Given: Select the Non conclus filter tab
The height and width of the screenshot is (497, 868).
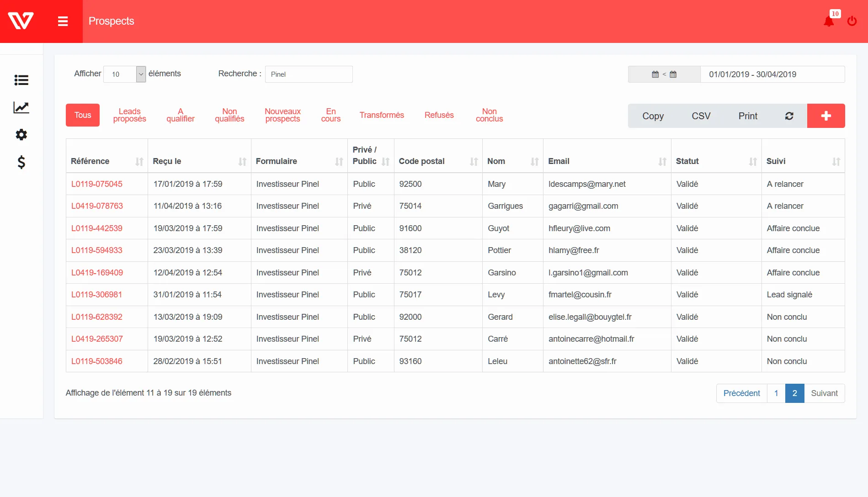Looking at the screenshot, I should (x=489, y=115).
